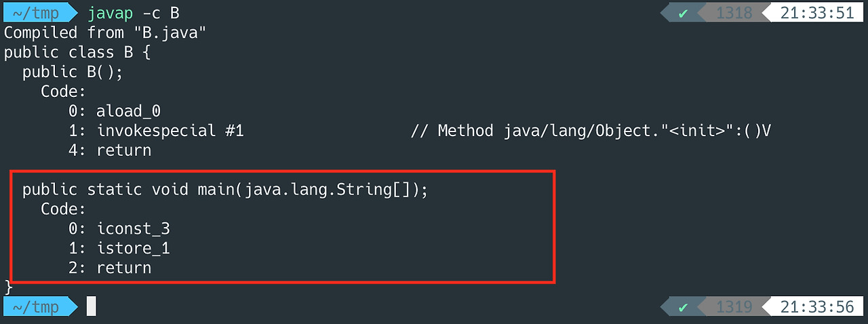This screenshot has height=324, width=868.
Task: Click the bottom ~/tmp prompt segment
Action: (40, 307)
